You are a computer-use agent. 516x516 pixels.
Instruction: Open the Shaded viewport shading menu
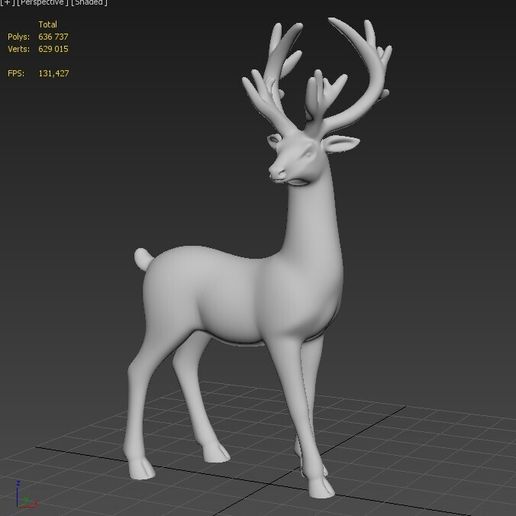pos(89,2)
